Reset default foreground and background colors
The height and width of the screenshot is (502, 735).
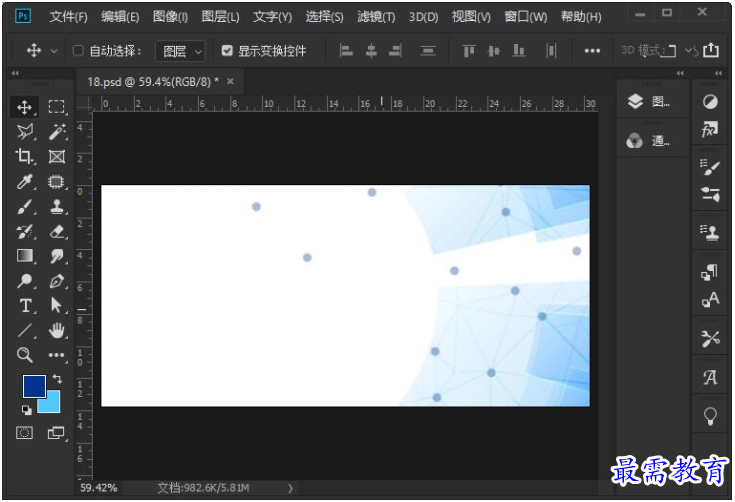pos(27,410)
